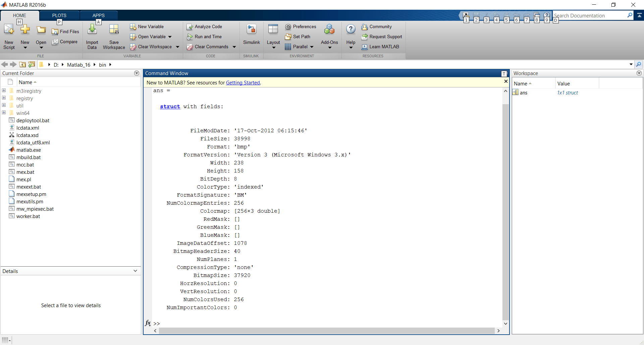Launch Simulink
The width and height of the screenshot is (644, 345).
click(252, 34)
